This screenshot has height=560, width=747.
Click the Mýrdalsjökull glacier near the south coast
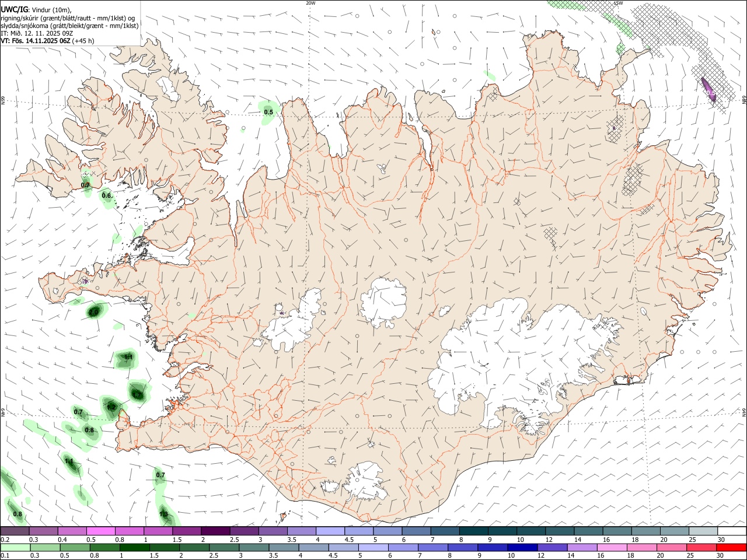[x=366, y=481]
